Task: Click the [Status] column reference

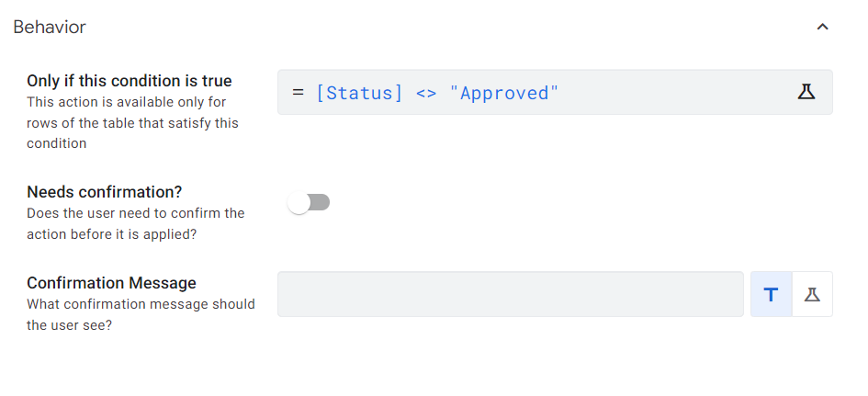Action: click(x=359, y=93)
